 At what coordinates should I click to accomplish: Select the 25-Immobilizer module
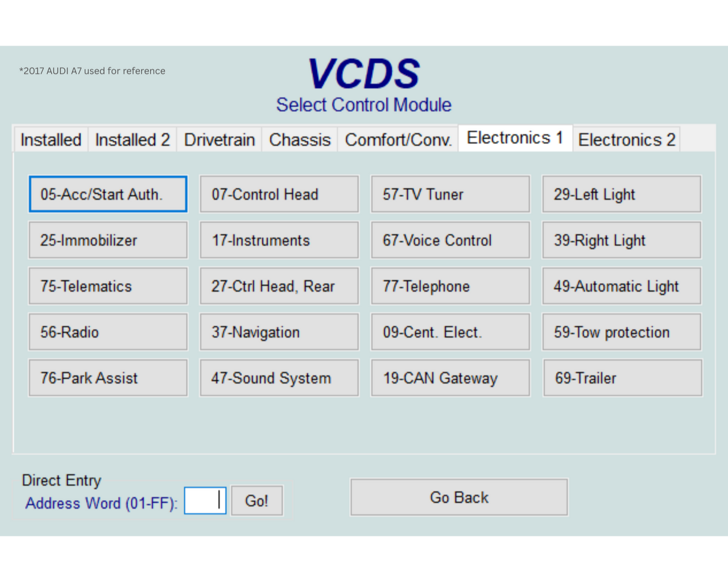(x=108, y=240)
